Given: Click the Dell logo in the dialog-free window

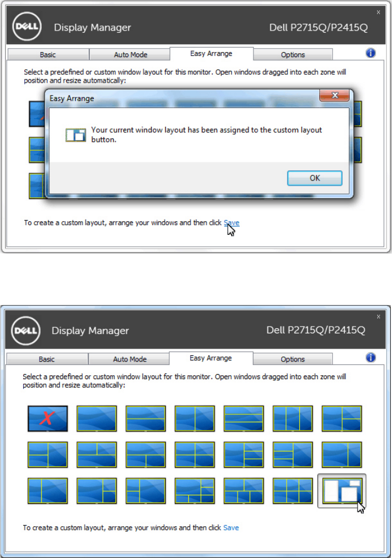Looking at the screenshot, I should click(26, 330).
